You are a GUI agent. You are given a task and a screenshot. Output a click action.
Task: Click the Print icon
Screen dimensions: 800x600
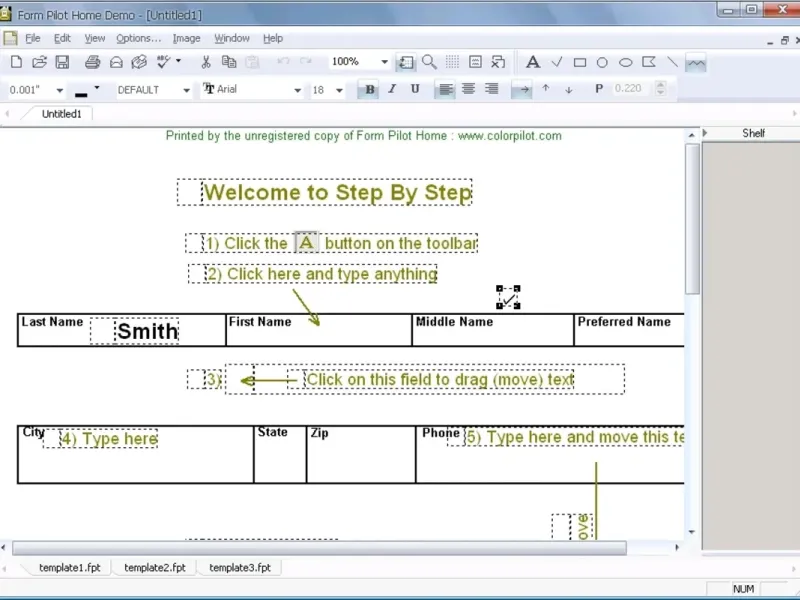92,62
